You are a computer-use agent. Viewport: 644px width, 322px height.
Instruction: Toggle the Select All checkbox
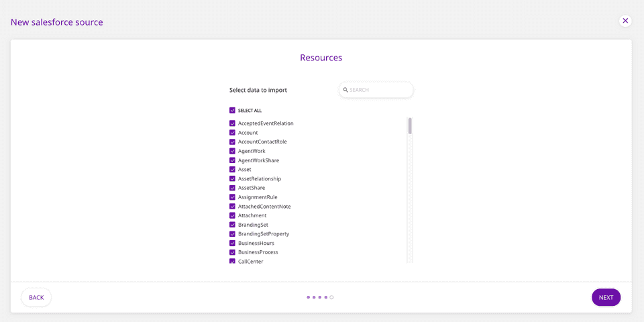[x=232, y=111]
